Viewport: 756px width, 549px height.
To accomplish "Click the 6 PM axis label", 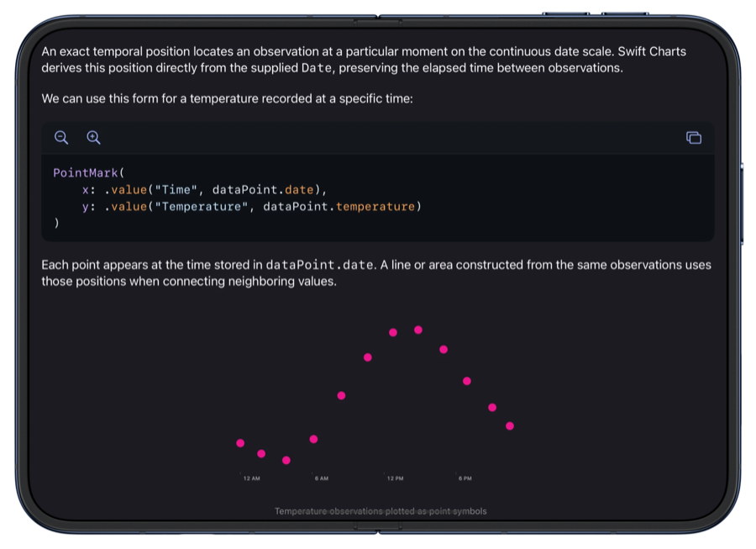I will pos(465,478).
